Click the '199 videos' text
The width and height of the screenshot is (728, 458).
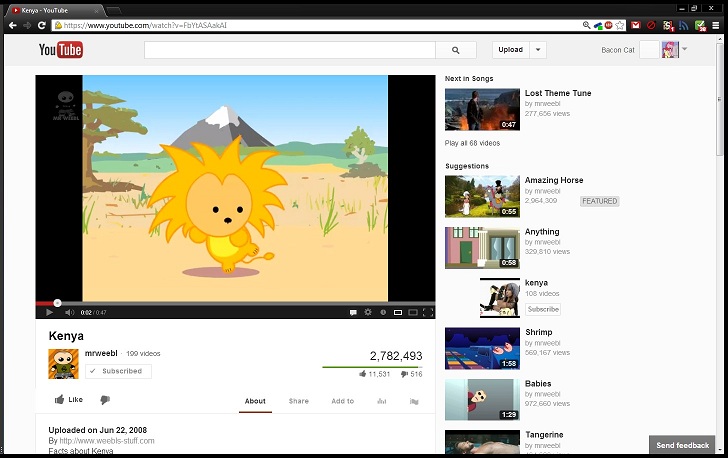click(x=143, y=354)
